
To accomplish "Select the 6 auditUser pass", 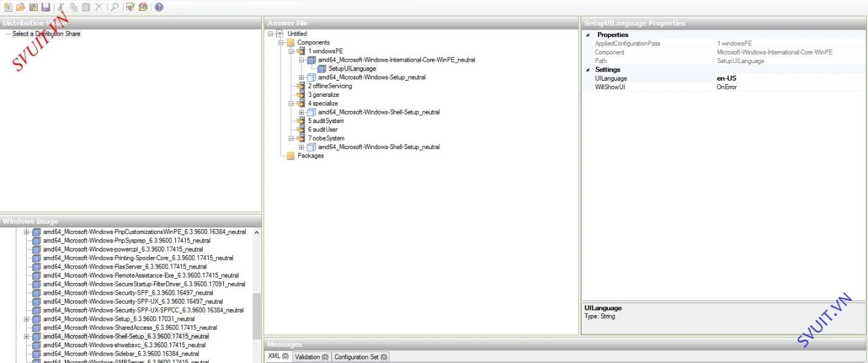I will click(323, 130).
